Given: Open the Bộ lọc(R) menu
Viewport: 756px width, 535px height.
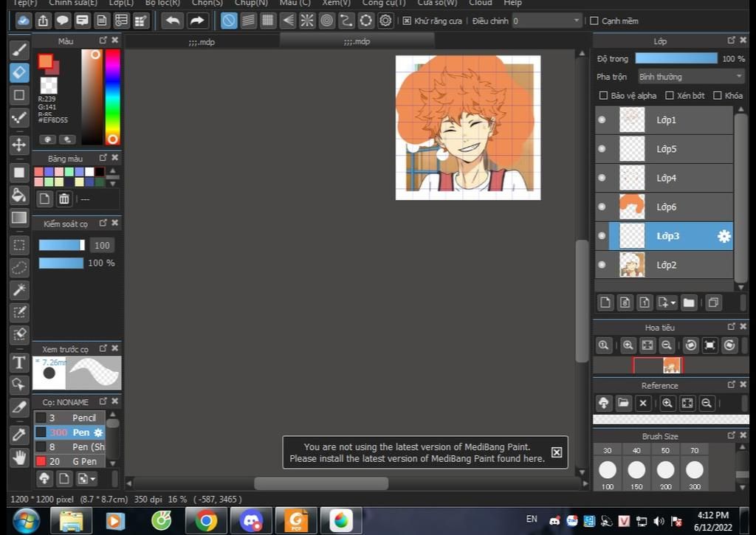Looking at the screenshot, I should pos(162,3).
